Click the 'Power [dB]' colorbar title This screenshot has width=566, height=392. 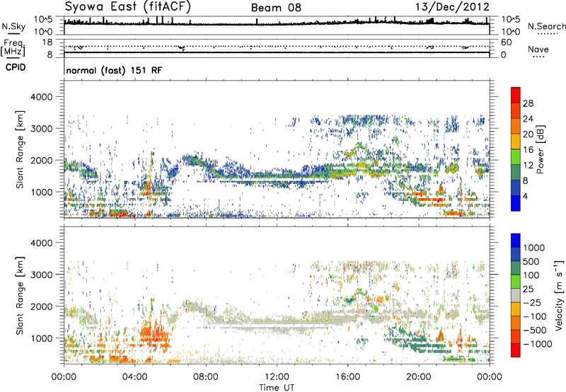point(540,149)
